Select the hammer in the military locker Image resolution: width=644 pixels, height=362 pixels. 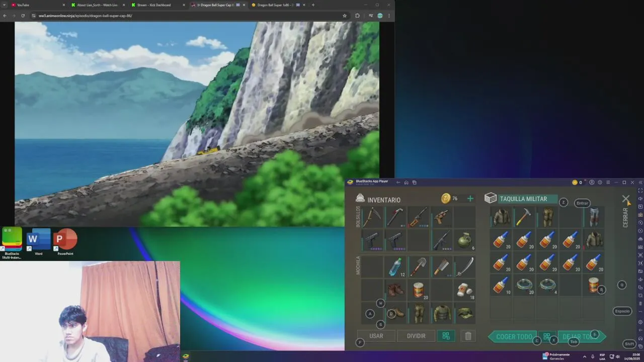(524, 217)
